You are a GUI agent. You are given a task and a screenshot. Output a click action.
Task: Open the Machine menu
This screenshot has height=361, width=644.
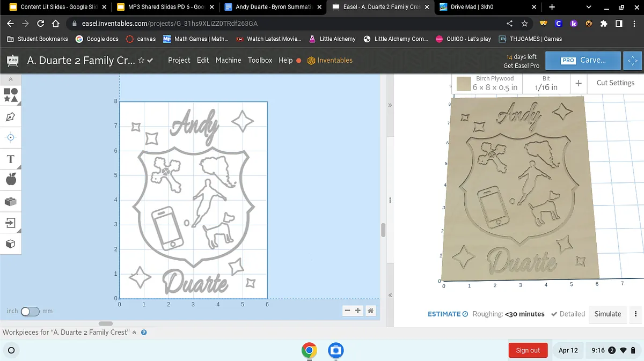tap(228, 60)
